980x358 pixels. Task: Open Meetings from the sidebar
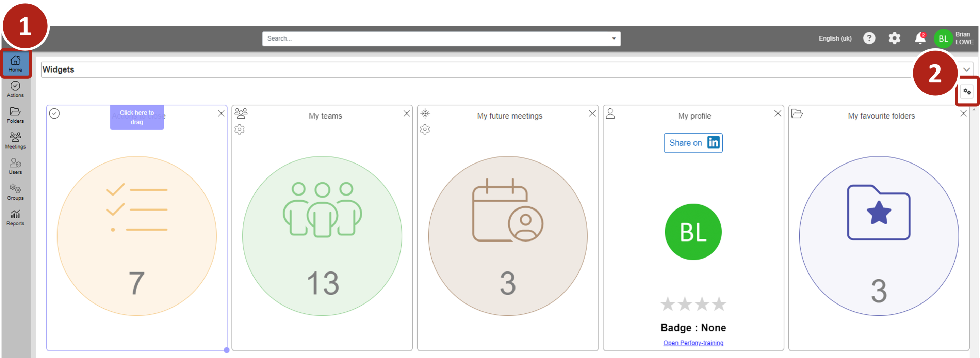point(15,140)
